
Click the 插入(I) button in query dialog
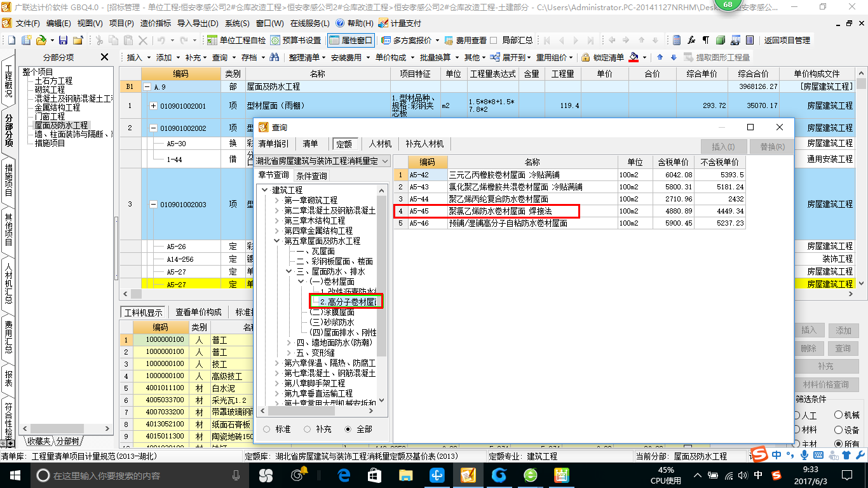tap(723, 147)
